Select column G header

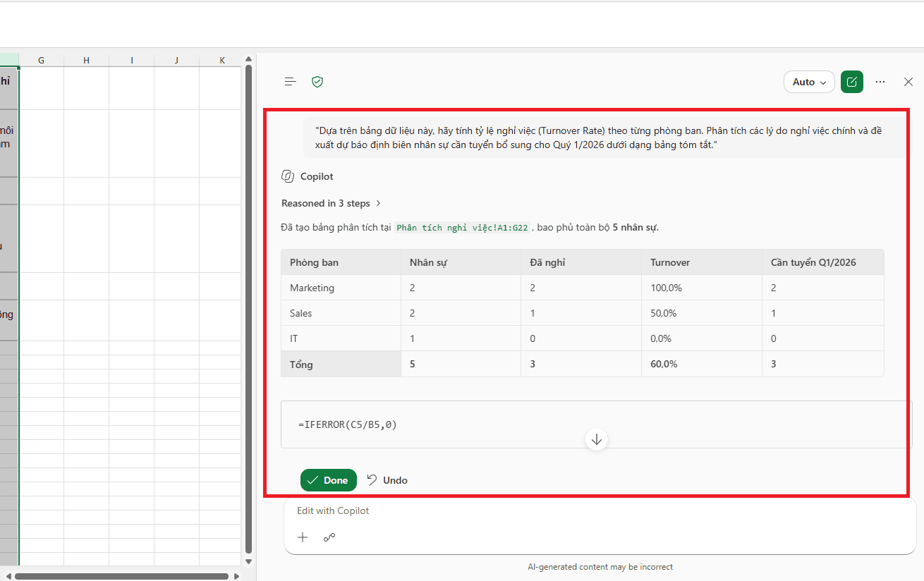click(41, 61)
